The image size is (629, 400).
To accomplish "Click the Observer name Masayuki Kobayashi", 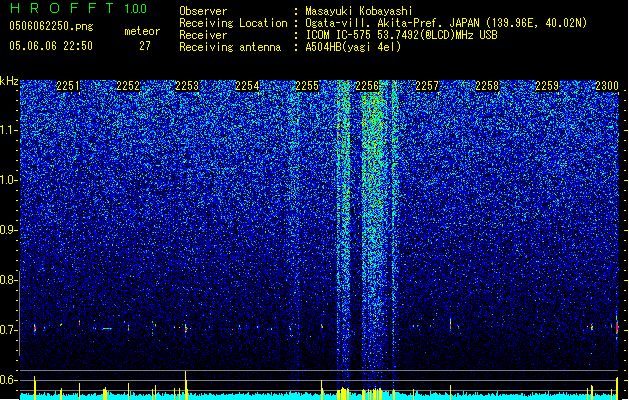I will pos(359,11).
